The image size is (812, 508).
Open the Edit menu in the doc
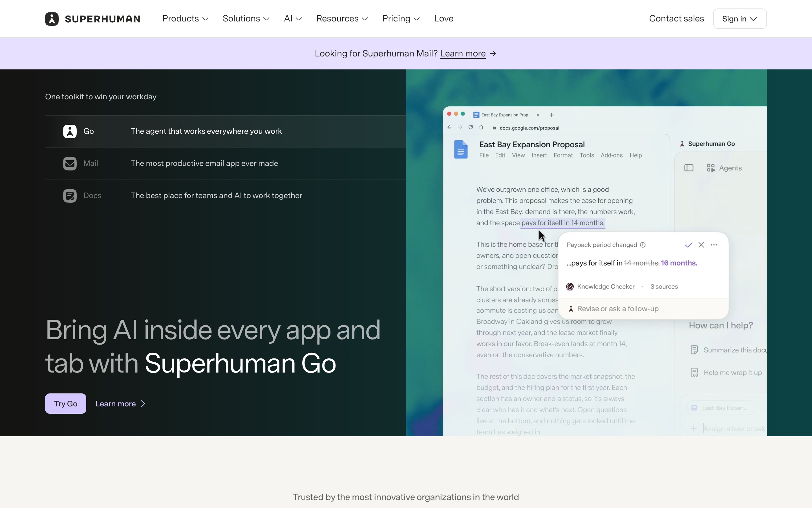click(x=500, y=155)
